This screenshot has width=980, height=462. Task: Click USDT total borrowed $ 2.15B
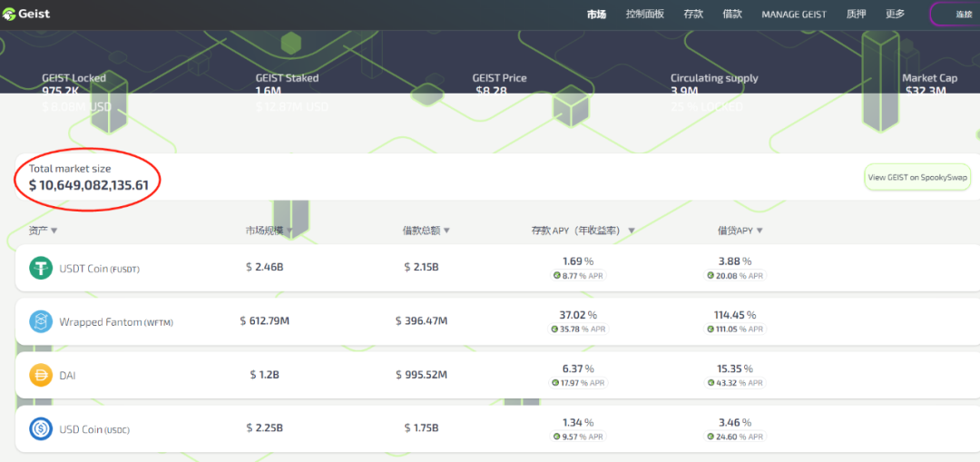click(421, 267)
